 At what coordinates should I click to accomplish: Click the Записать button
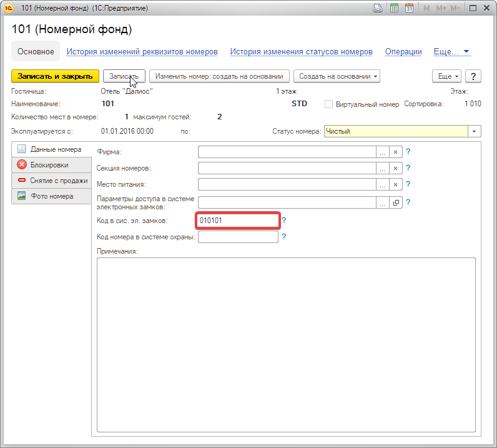(124, 76)
